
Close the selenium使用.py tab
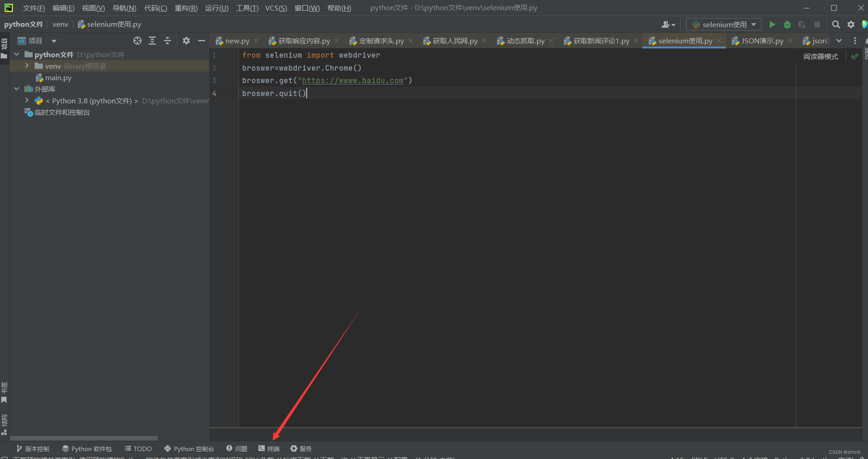(719, 41)
